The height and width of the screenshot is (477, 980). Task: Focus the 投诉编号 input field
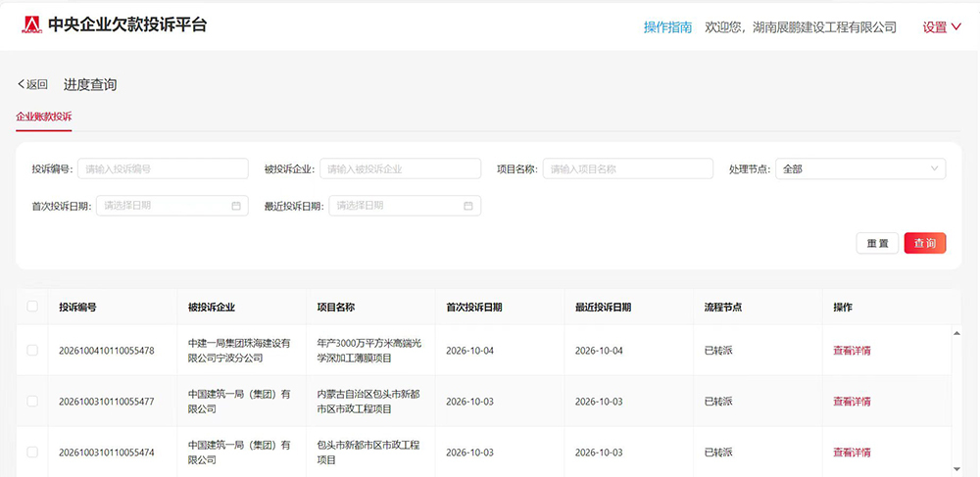[163, 168]
